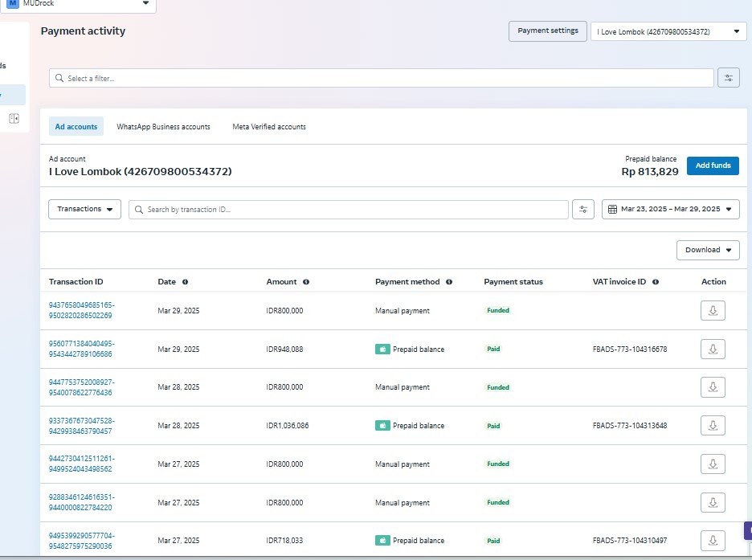The width and height of the screenshot is (752, 560).
Task: Open the Mar 23 – Mar 29 date range picker
Action: click(670, 209)
